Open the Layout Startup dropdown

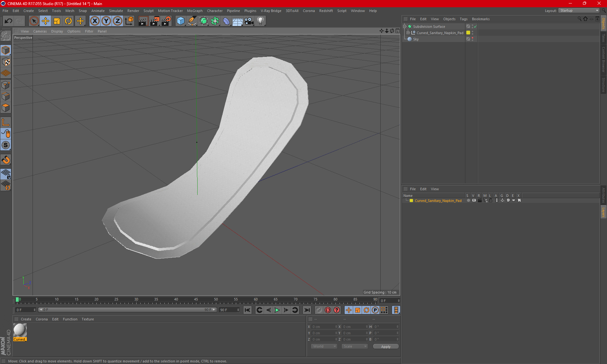coord(579,10)
